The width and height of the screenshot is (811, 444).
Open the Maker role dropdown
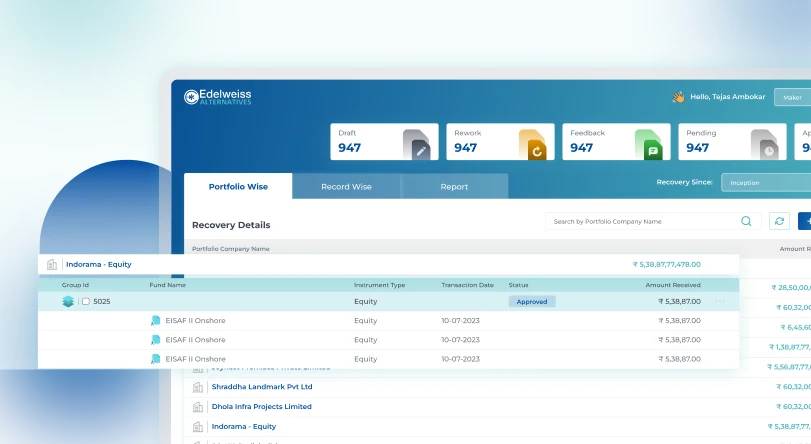click(793, 97)
